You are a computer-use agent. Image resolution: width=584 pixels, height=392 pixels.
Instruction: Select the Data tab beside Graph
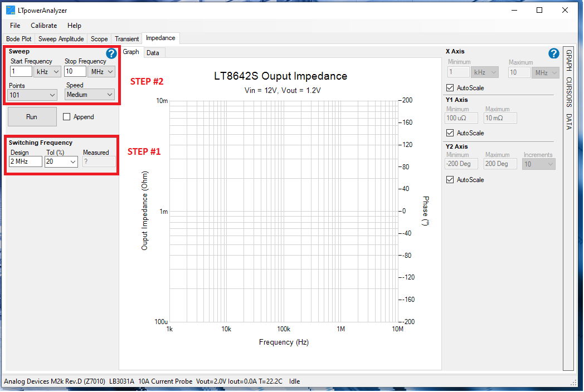tap(153, 53)
